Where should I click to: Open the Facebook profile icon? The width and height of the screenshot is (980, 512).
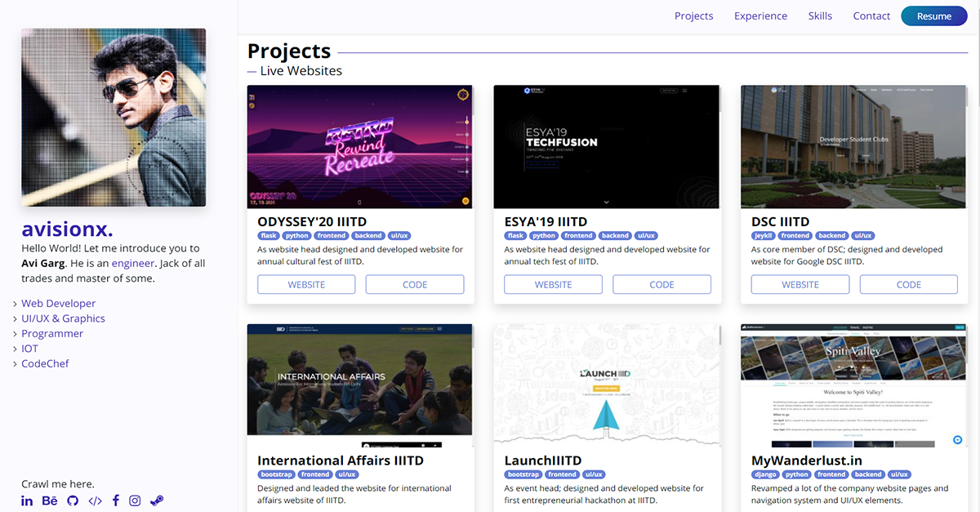[x=116, y=501]
